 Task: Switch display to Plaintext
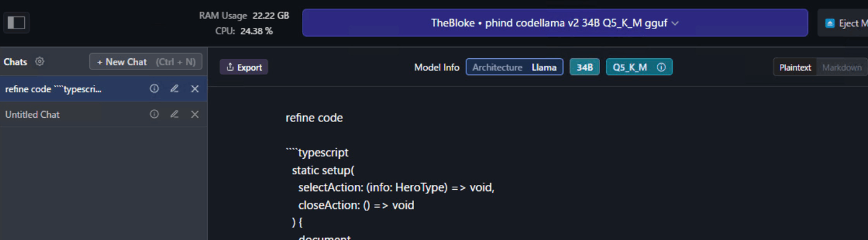point(795,67)
